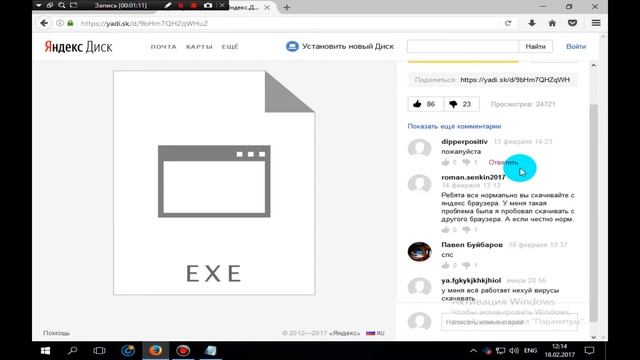The height and width of the screenshot is (360, 640).
Task: Click Ответить under dipperpositiv's comment
Action: coord(503,162)
